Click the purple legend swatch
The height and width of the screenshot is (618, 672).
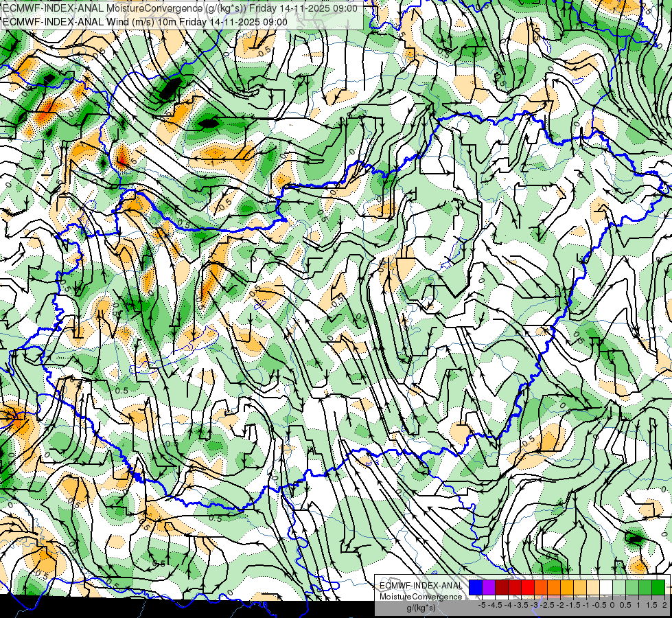point(489,588)
